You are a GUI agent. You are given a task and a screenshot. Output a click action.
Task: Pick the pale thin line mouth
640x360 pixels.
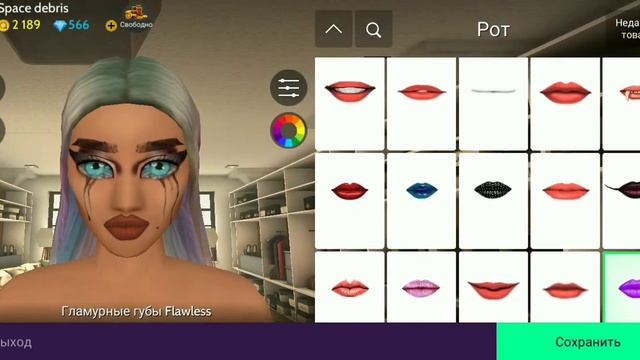(x=493, y=104)
